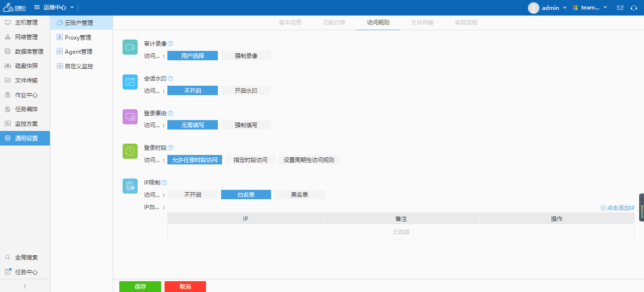
Task: Open 数据库管理 in the sidebar
Action: pos(25,52)
